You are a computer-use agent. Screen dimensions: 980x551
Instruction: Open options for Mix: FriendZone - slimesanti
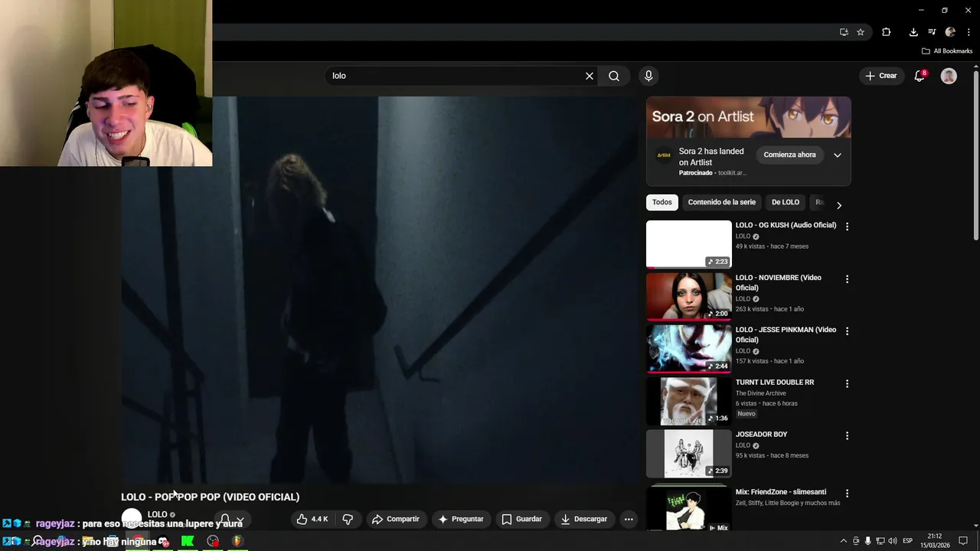click(847, 494)
